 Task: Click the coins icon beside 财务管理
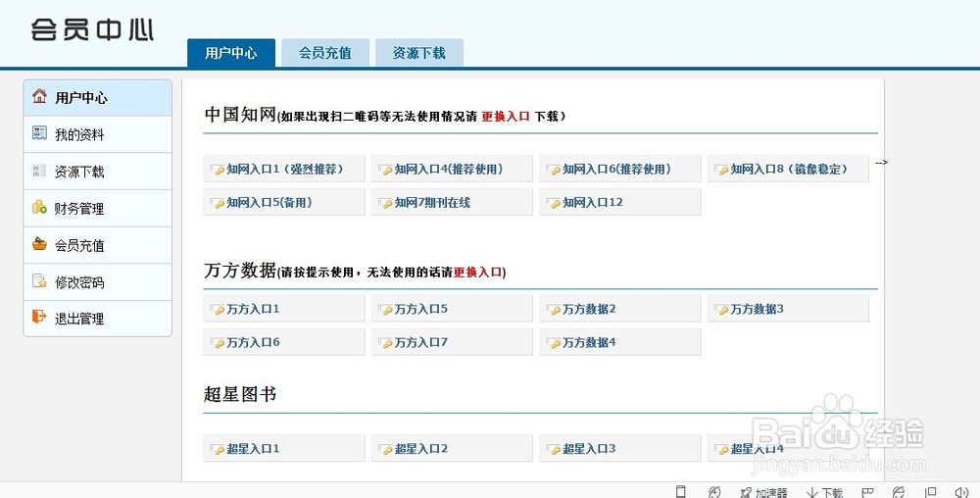(x=39, y=207)
